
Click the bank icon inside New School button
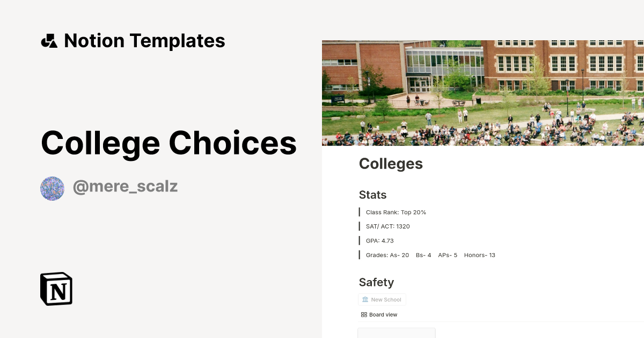click(367, 299)
